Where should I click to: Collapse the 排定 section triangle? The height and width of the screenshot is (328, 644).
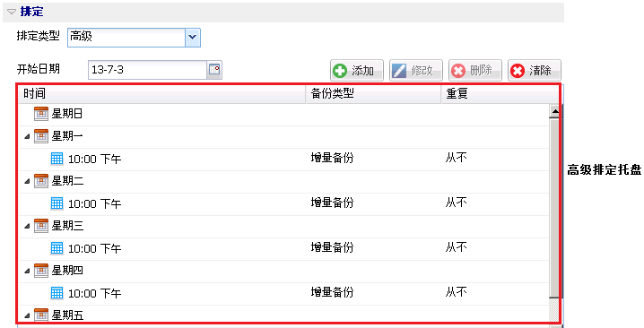coord(12,12)
